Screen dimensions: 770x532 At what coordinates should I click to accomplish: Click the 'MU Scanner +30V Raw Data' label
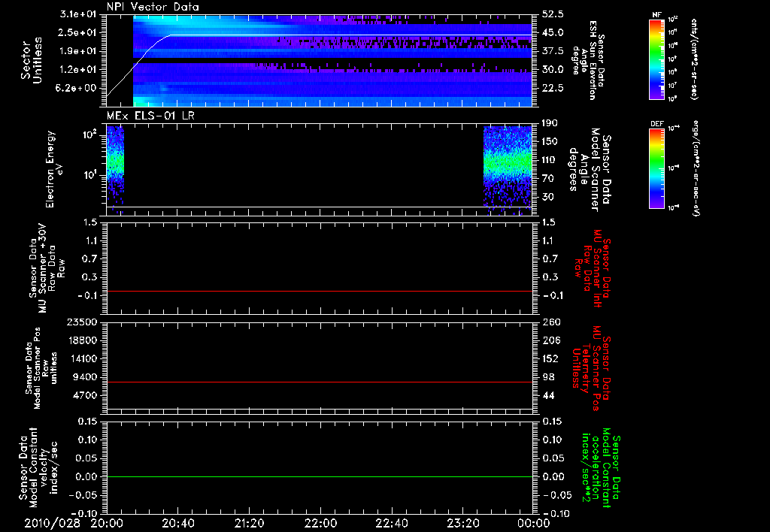47,268
